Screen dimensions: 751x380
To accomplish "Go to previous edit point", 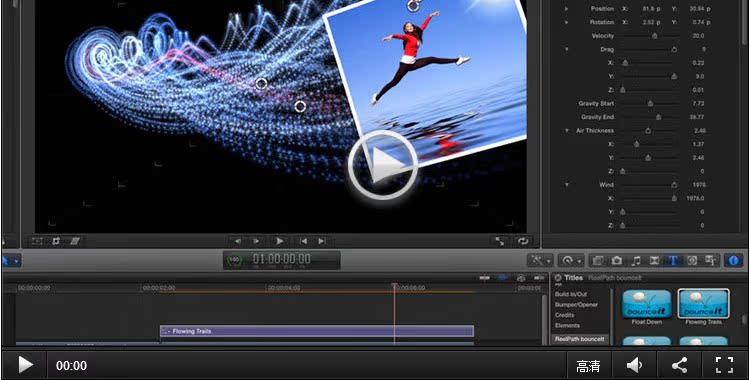I will [303, 241].
